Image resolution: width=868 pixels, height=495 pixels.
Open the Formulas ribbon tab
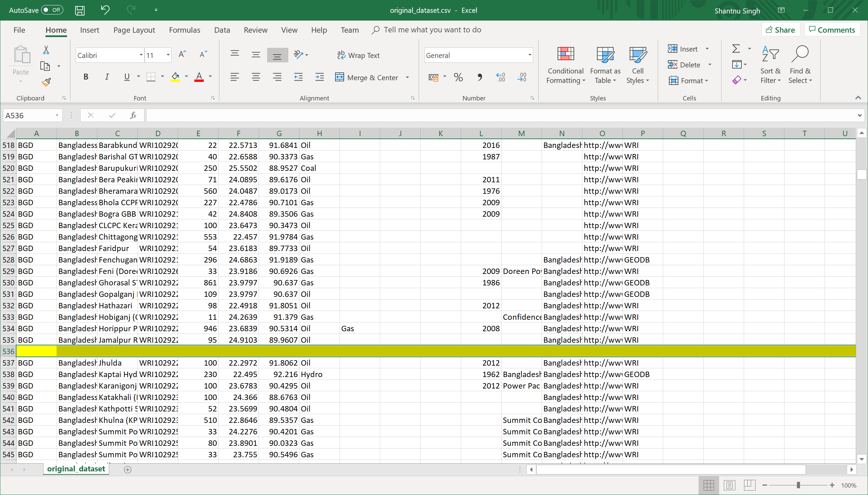click(185, 30)
